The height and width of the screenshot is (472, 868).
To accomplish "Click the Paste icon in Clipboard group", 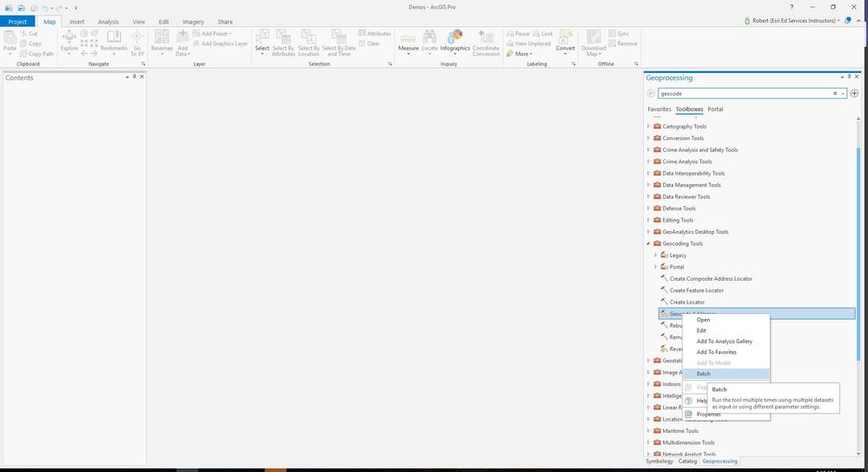I will point(10,37).
